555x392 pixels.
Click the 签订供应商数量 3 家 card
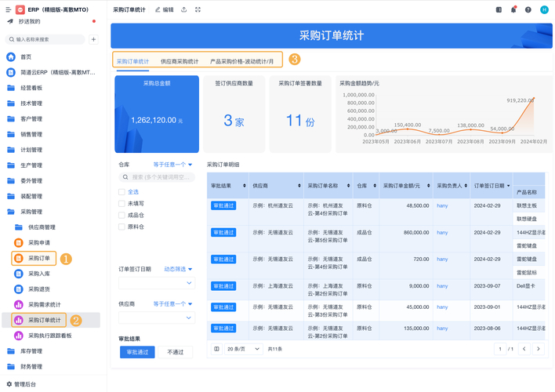pos(234,114)
